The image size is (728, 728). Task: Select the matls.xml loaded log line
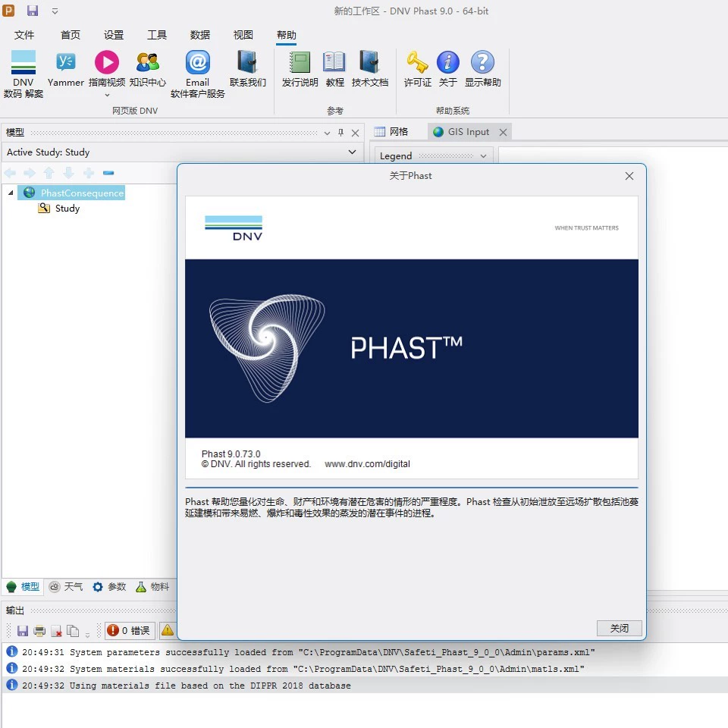(x=365, y=669)
